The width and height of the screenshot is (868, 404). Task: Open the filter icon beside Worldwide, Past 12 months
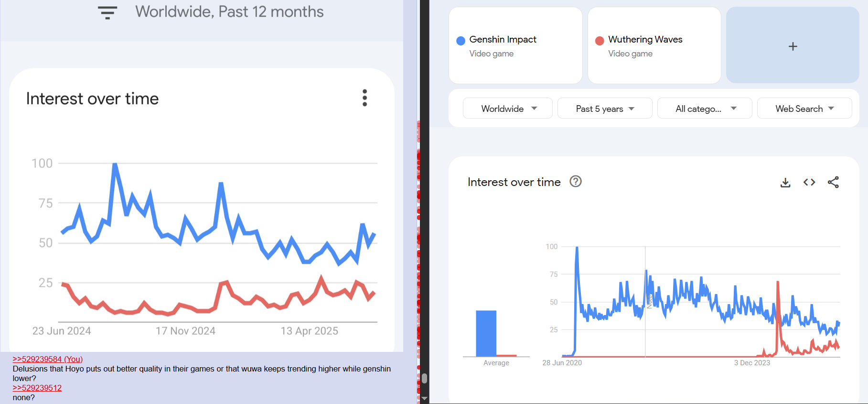(x=107, y=12)
